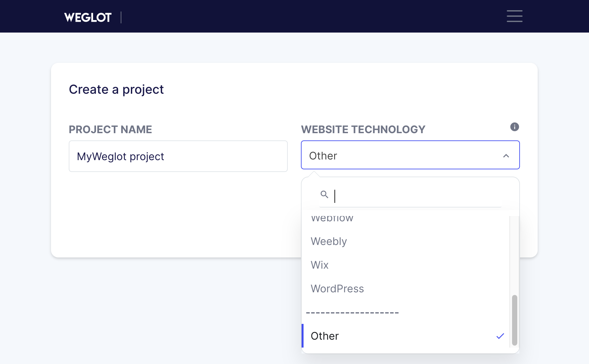Click the PROJECT NAME label

pyautogui.click(x=110, y=130)
